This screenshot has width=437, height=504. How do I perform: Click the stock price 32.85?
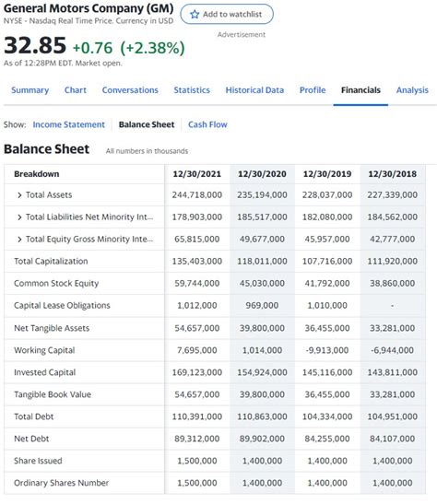click(x=35, y=45)
